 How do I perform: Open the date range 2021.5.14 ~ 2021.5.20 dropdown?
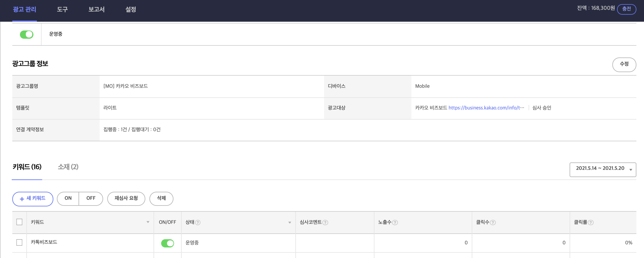603,169
